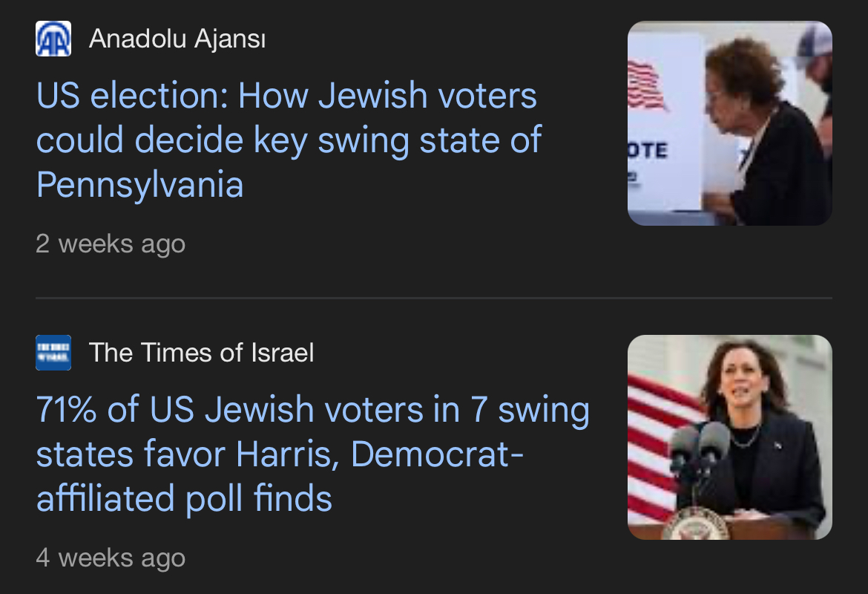Open the 71% Jewish voters favor Harris headline
Viewport: 868px width, 594px height.
click(x=312, y=454)
